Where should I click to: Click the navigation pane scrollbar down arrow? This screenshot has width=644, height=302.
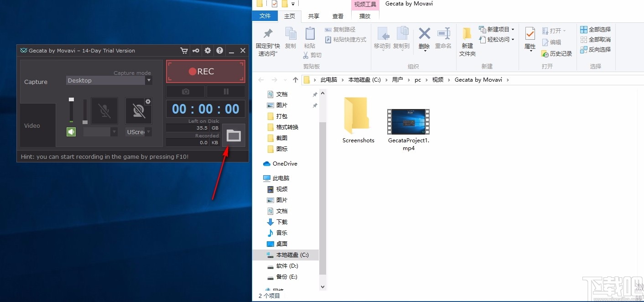click(323, 286)
